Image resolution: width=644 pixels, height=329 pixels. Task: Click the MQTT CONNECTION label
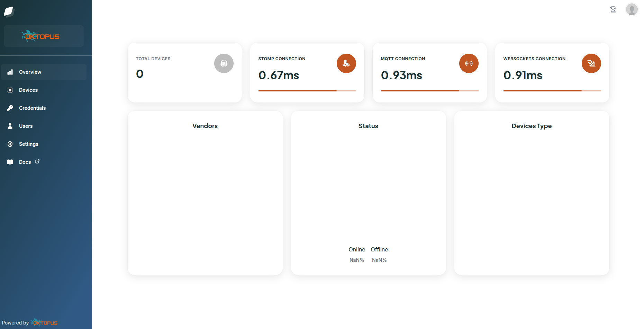tap(403, 59)
